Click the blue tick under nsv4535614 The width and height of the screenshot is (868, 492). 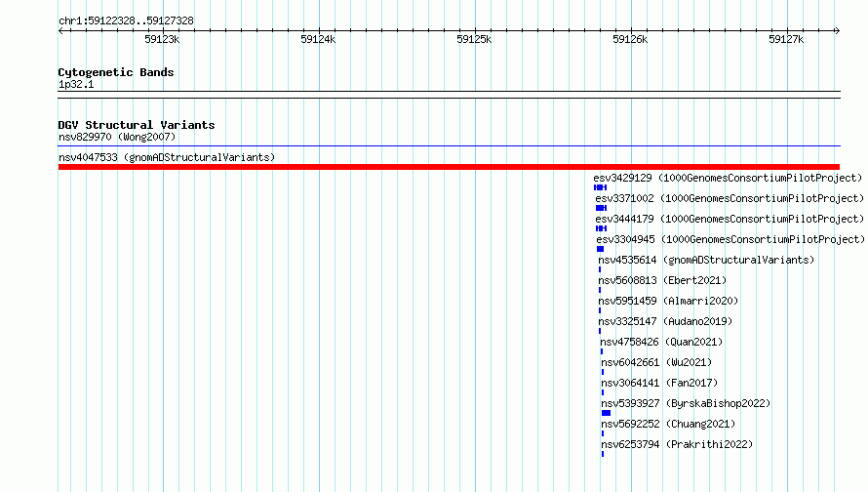pyautogui.click(x=600, y=269)
